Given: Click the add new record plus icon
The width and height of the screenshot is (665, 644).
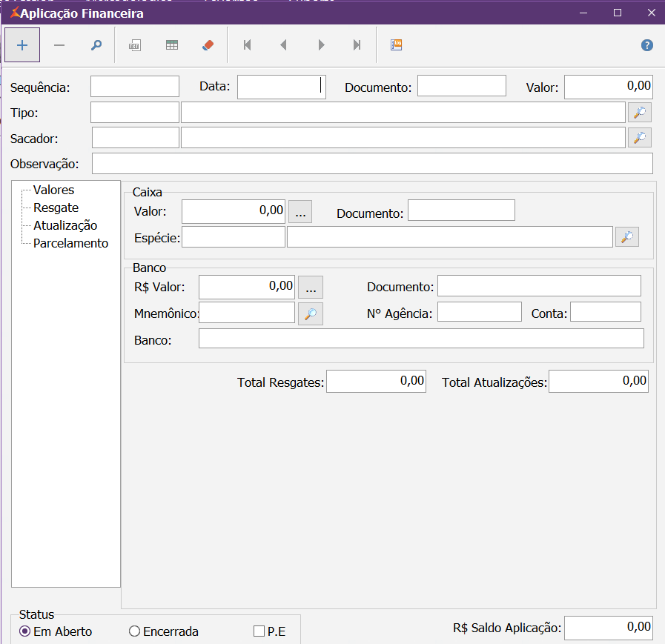Looking at the screenshot, I should pyautogui.click(x=22, y=45).
